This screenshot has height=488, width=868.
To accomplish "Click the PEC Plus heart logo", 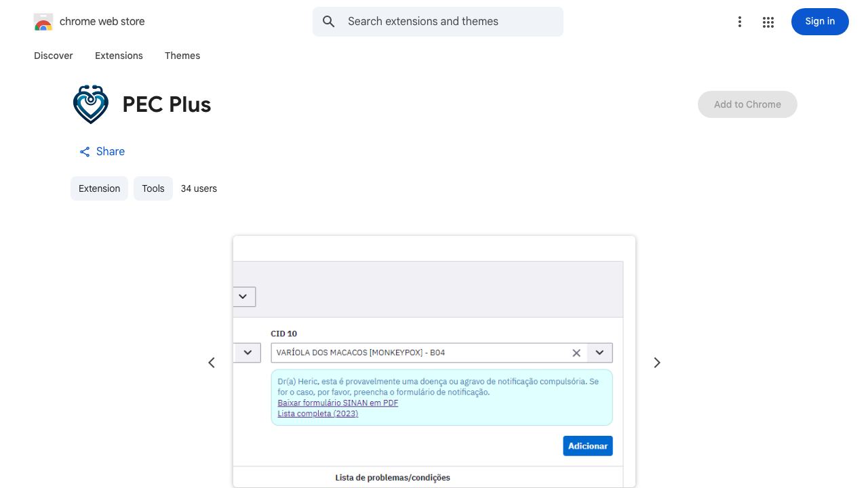I will (91, 104).
